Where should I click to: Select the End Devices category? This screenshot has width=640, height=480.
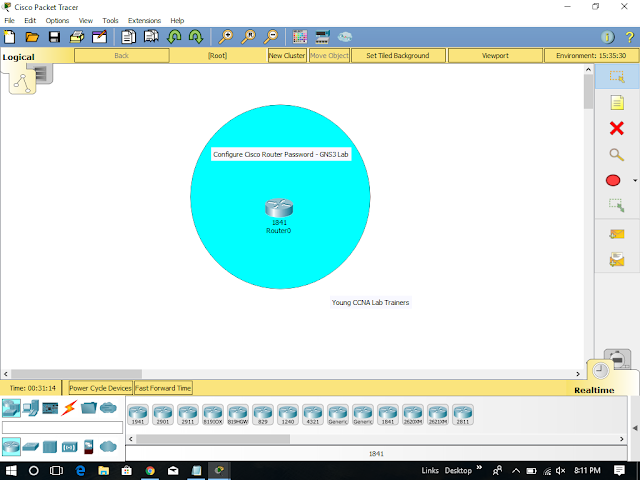31,408
